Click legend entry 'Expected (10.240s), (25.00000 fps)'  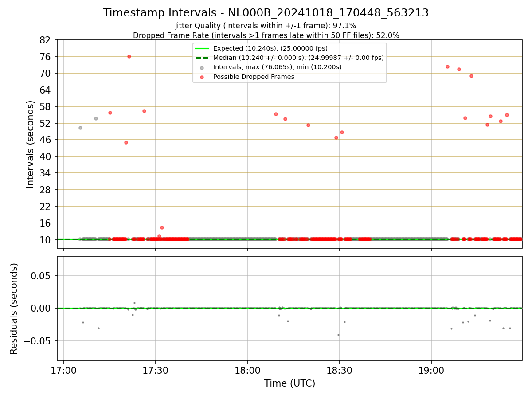270,48
